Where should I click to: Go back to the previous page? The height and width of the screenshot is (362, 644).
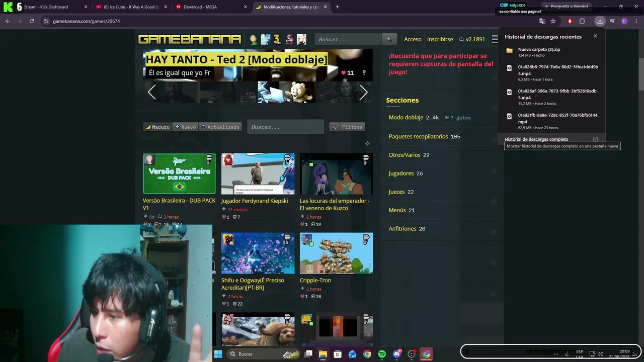click(x=8, y=21)
